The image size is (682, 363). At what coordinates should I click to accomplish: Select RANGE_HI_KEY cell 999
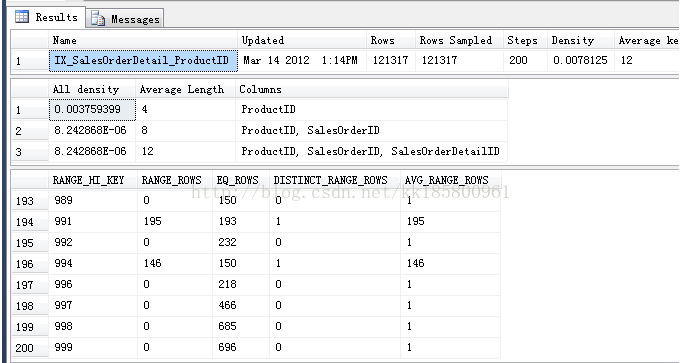click(x=93, y=347)
